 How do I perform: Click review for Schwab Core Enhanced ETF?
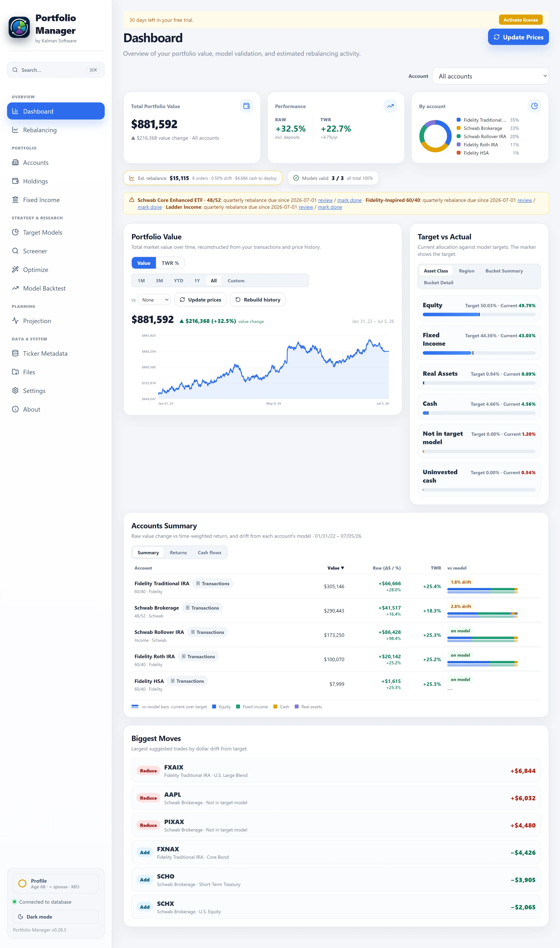[325, 200]
